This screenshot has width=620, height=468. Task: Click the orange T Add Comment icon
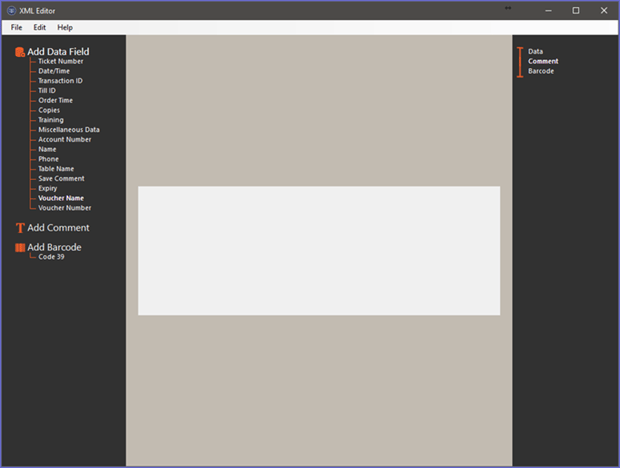click(x=20, y=228)
